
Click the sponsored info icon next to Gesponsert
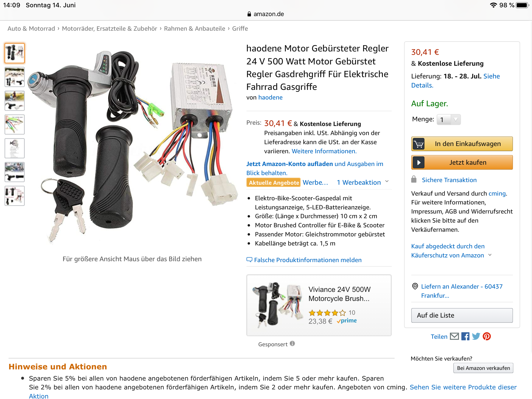pyautogui.click(x=292, y=344)
